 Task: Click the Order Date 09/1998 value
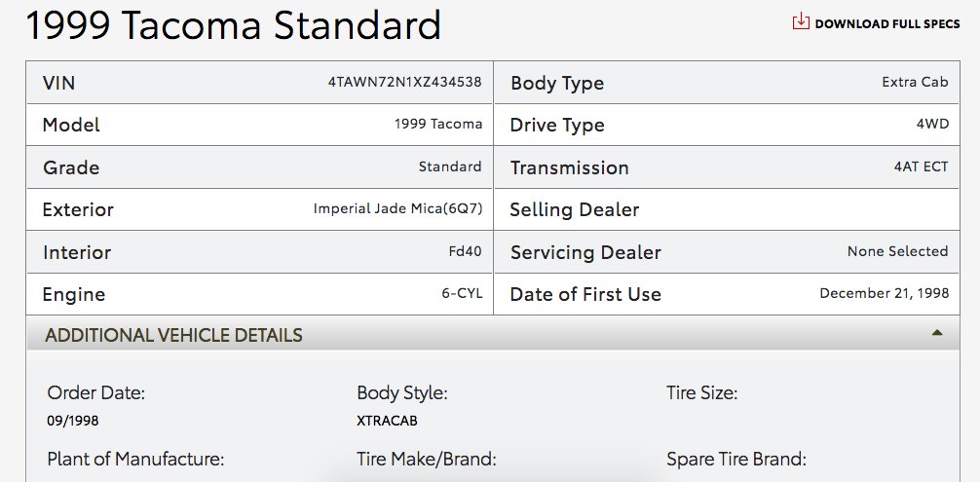tap(73, 421)
